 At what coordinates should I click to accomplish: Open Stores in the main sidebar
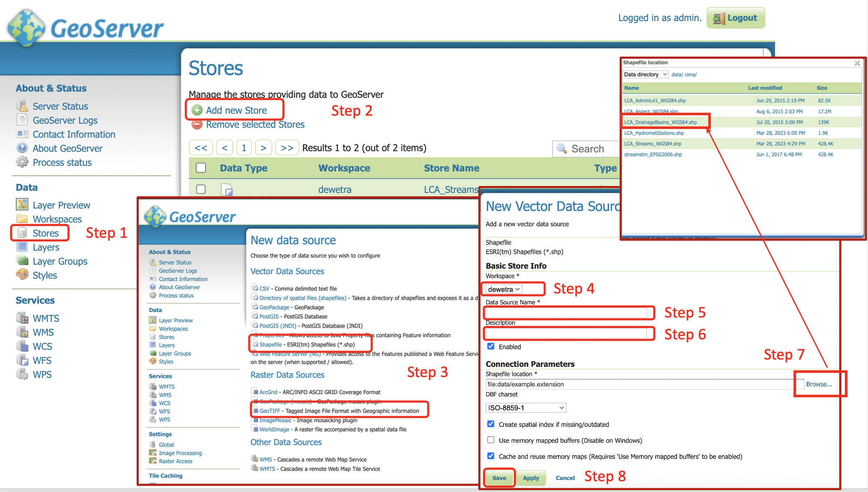(x=46, y=233)
